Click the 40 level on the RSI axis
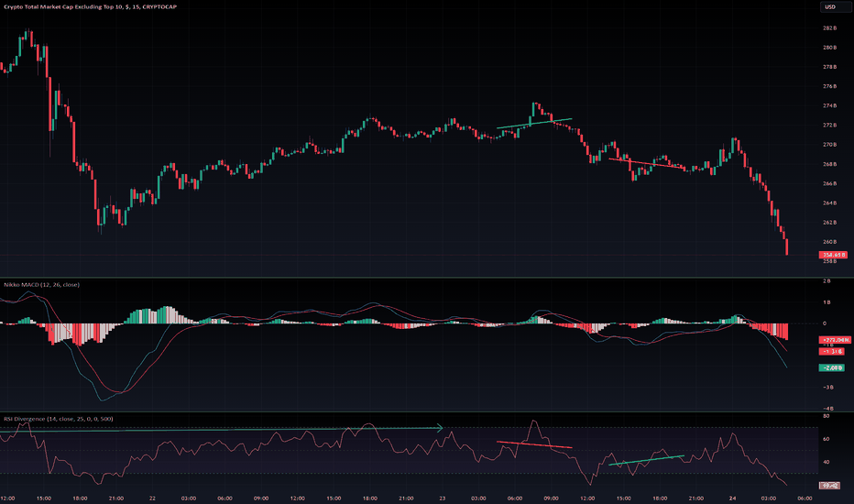The height and width of the screenshot is (504, 854). pyautogui.click(x=826, y=462)
